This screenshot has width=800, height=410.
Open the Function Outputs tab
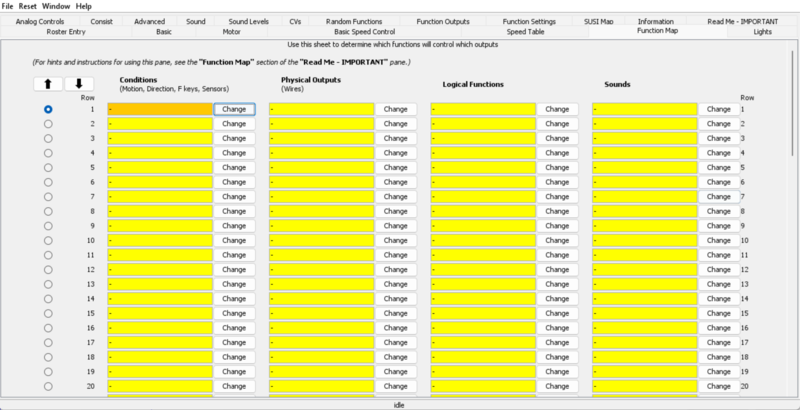click(443, 21)
